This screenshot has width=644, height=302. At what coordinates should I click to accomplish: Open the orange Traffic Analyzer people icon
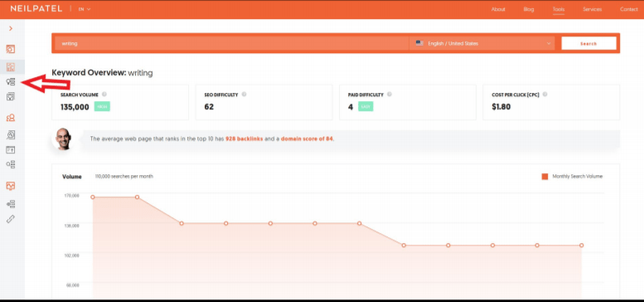point(11,119)
